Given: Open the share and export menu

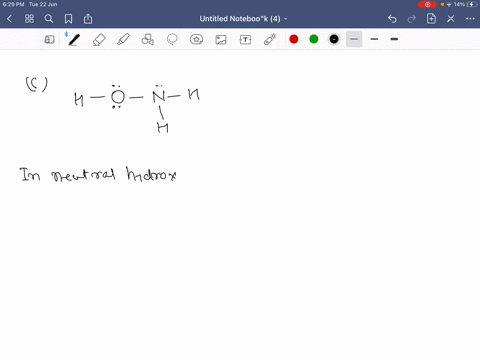Looking at the screenshot, I should (x=88, y=19).
